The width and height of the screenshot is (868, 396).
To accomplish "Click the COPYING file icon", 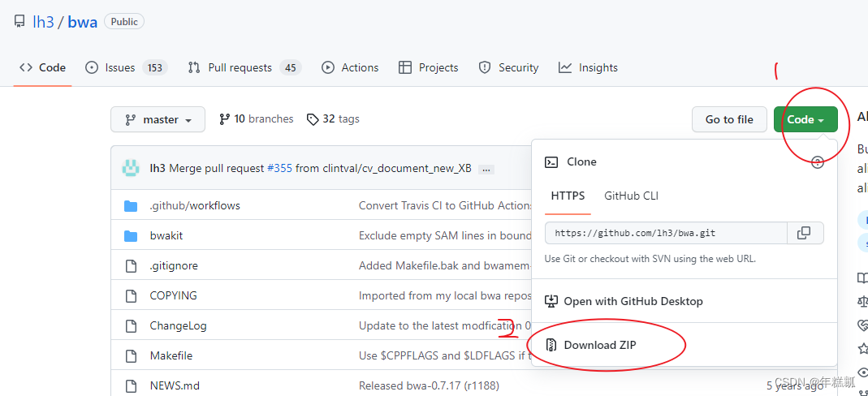I will [131, 296].
